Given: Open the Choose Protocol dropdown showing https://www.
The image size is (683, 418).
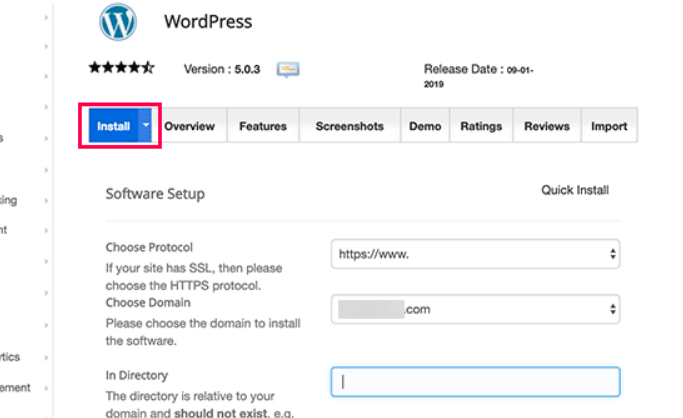Looking at the screenshot, I should point(476,254).
